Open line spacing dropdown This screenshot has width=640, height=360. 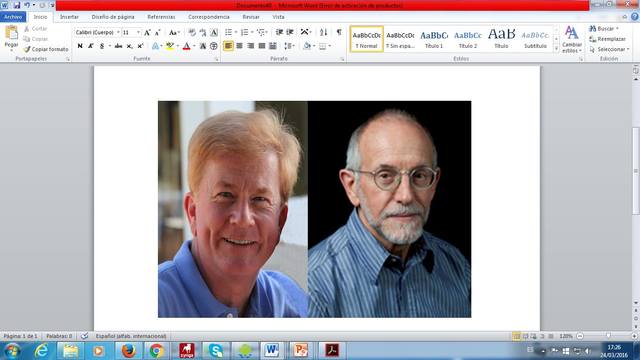click(x=289, y=46)
